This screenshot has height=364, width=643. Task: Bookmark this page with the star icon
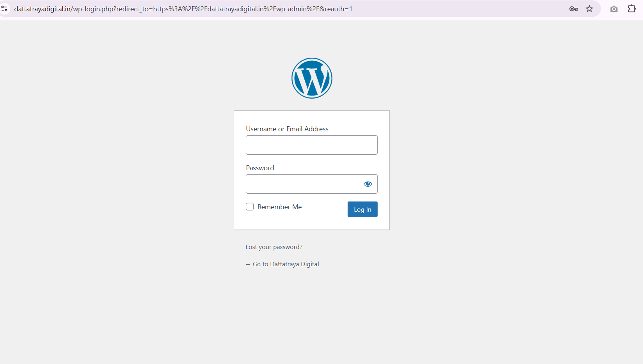(x=590, y=8)
